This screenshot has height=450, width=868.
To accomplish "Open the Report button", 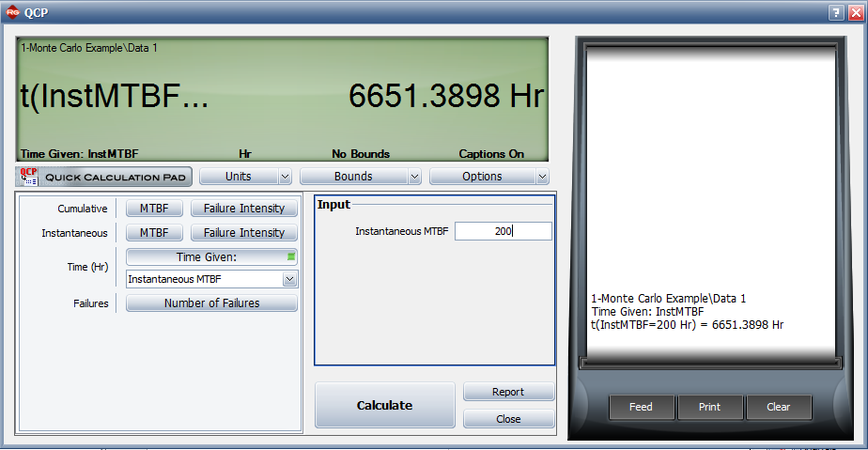I will (509, 392).
